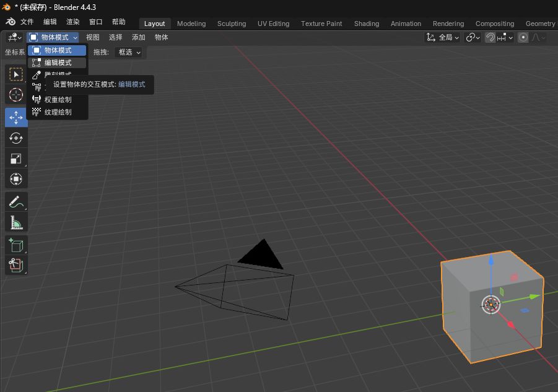558x392 pixels.
Task: Toggle proportional editing
Action: 523,37
